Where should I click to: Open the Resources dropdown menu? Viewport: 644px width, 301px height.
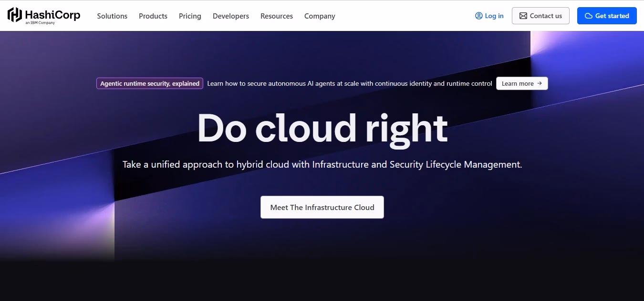[x=277, y=16]
